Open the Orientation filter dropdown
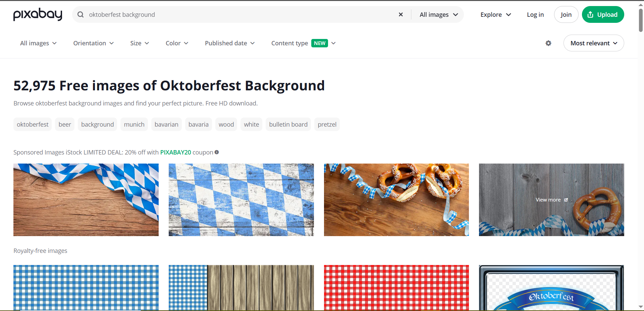The image size is (644, 311). pyautogui.click(x=93, y=43)
